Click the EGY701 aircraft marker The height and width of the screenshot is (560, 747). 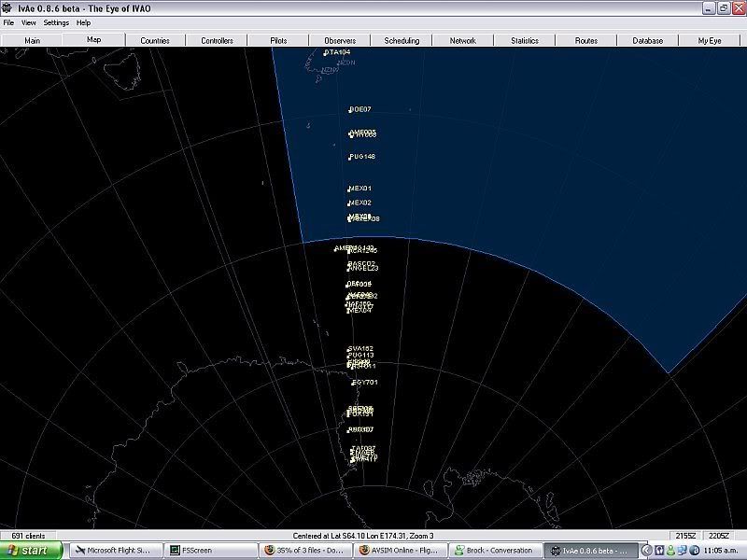[x=364, y=383]
